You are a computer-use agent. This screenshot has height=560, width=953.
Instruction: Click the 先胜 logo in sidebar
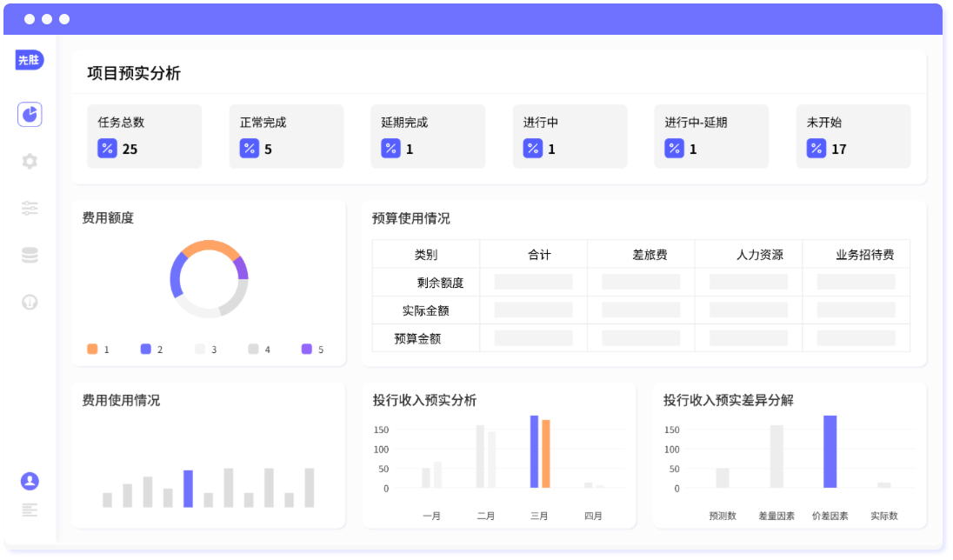[x=30, y=60]
